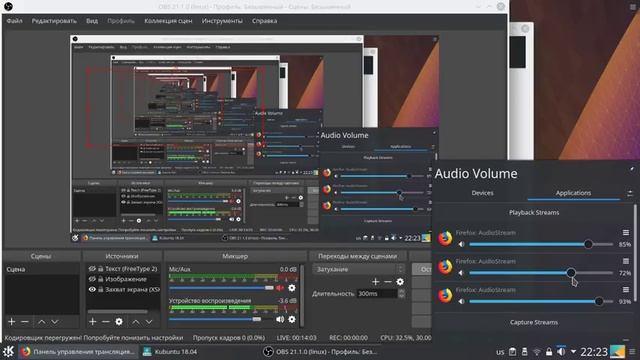Open the hamburger menu of the 72% Firefox stream
Image resolution: width=640 pixels, height=360 pixels.
pyautogui.click(x=626, y=261)
